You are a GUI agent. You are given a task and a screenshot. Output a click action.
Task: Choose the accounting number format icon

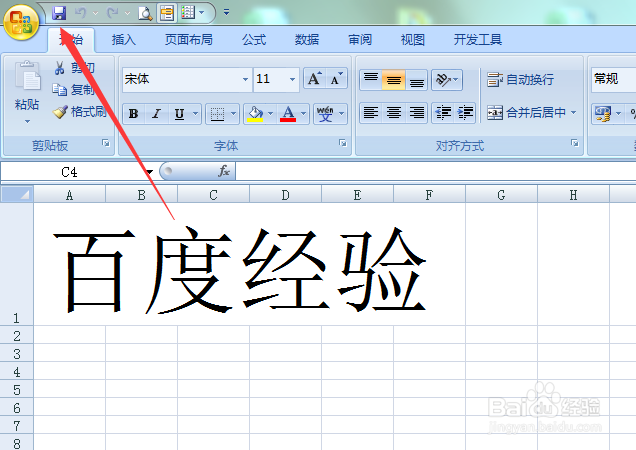[602, 113]
